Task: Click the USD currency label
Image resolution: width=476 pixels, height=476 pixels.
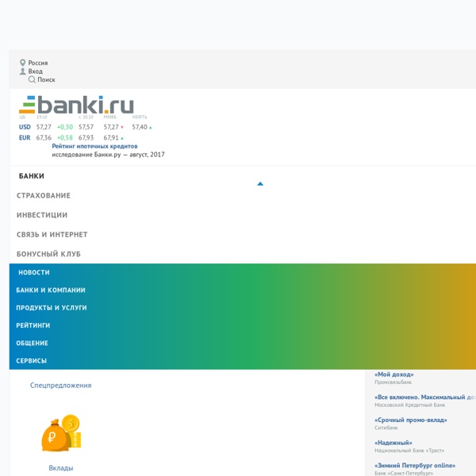Action: [x=25, y=127]
